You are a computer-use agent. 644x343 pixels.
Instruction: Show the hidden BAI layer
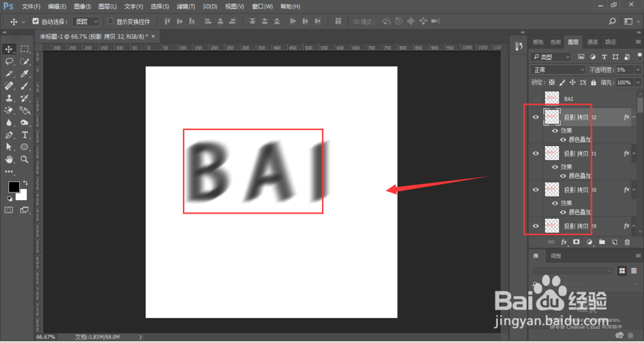535,98
